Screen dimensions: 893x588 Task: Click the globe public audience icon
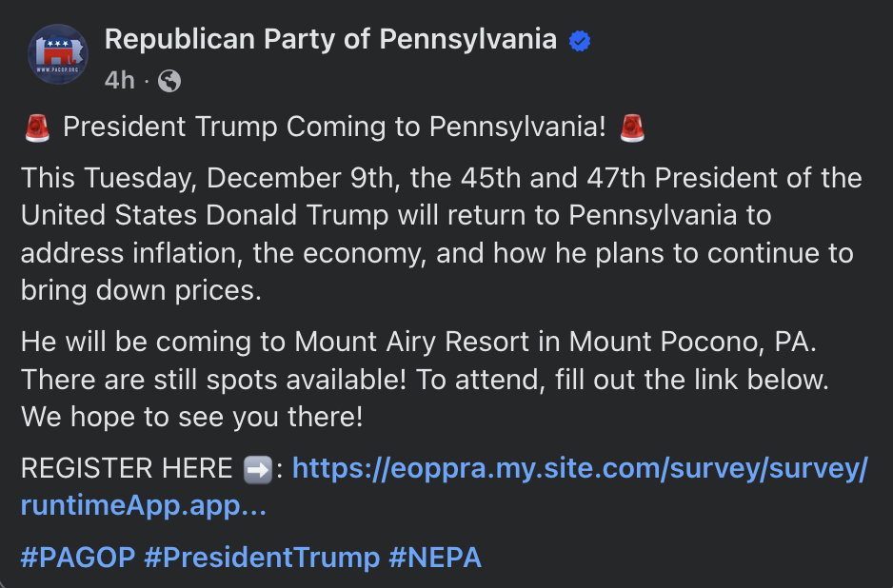[x=169, y=81]
